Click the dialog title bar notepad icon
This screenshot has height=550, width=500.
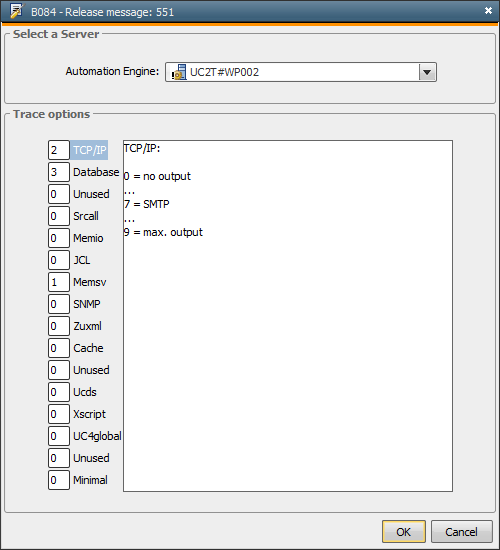click(x=17, y=11)
